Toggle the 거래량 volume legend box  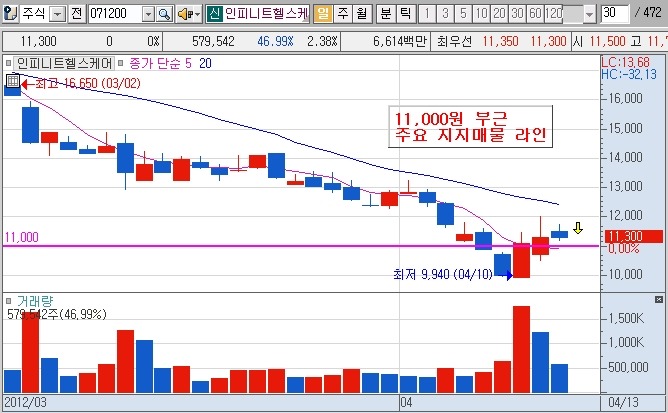pos(9,301)
